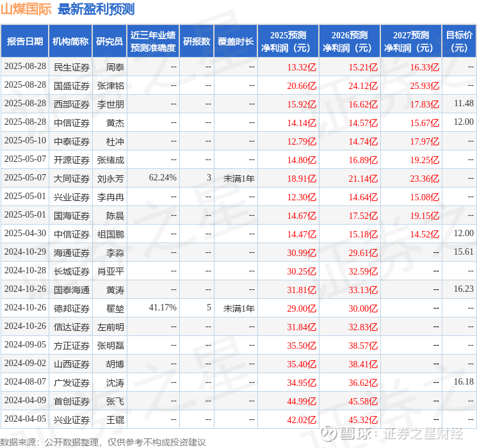Click the 近三年业绩预测准确度 header

click(x=153, y=42)
